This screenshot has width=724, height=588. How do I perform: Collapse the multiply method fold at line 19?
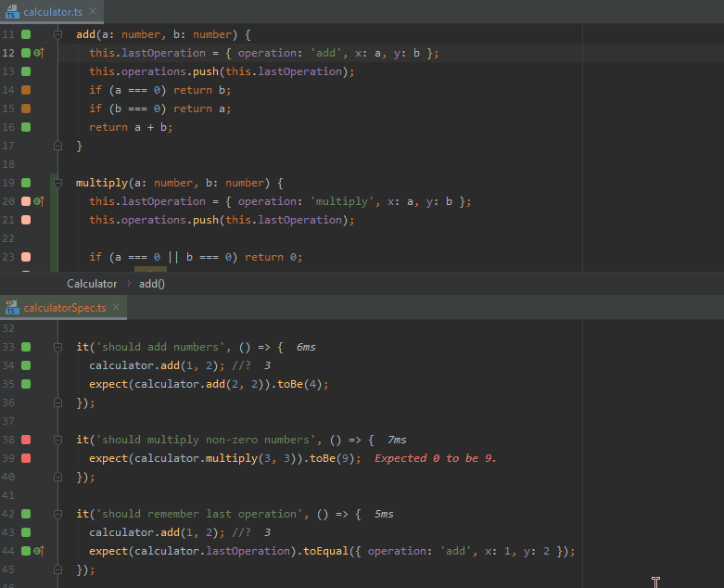pos(57,183)
